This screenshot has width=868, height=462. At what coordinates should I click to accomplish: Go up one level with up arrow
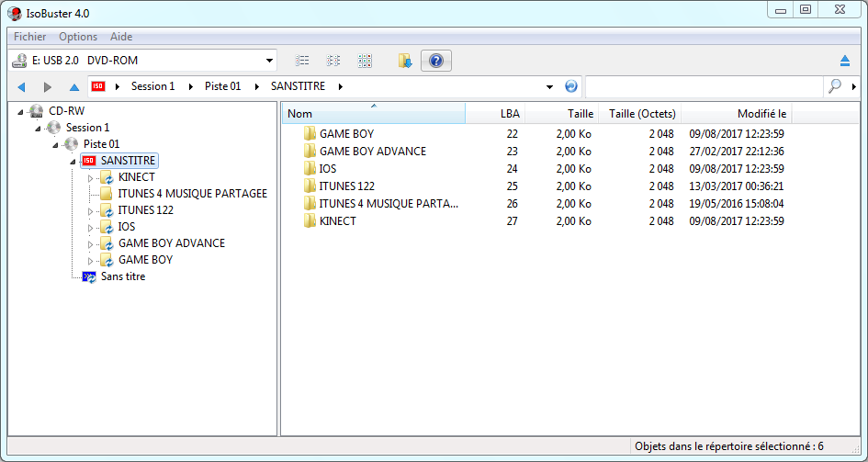[x=74, y=87]
